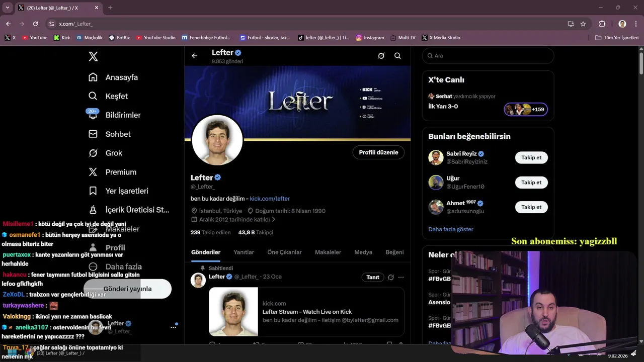The image size is (644, 362).
Task: Close the Lefter X tab
Action: click(96, 8)
